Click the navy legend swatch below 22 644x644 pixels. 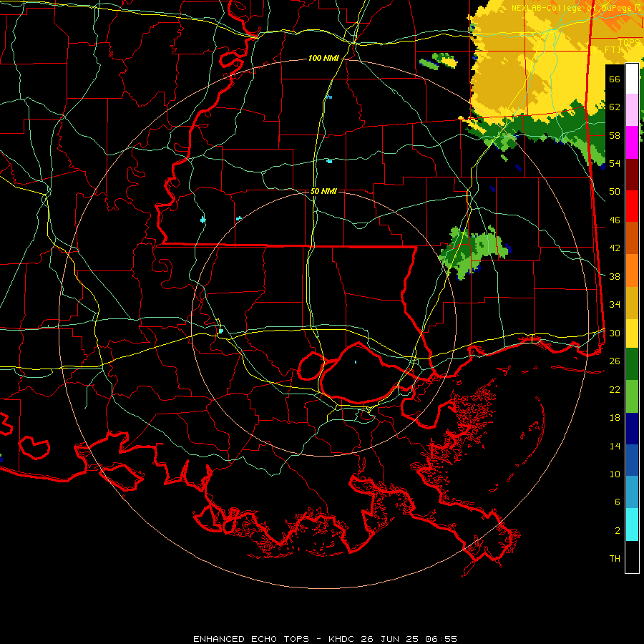632,429
